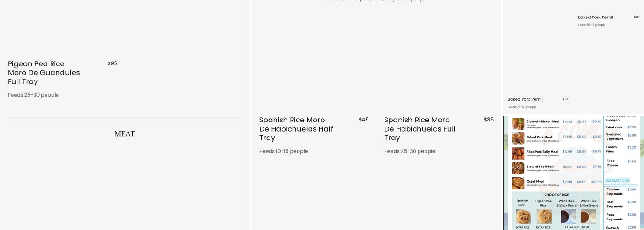Viewport: 644px width, 230px height.
Task: Click the $95 price of Pigeon Pea Rice
Action: coord(112,63)
